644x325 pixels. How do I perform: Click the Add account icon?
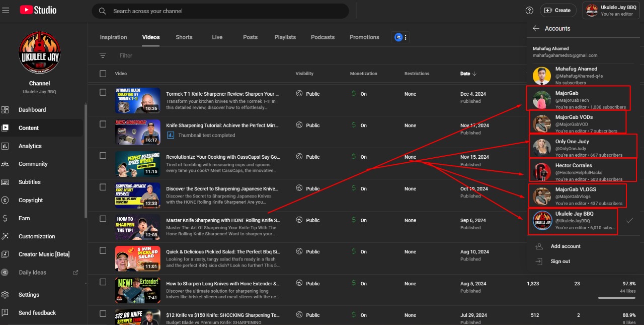pos(539,246)
